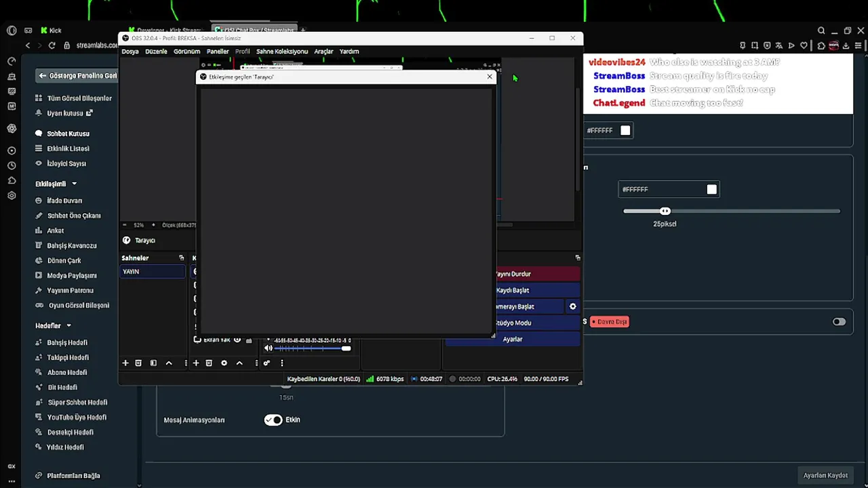Open the Araçlar menu in OBS
Viewport: 868px width, 488px height.
click(323, 52)
